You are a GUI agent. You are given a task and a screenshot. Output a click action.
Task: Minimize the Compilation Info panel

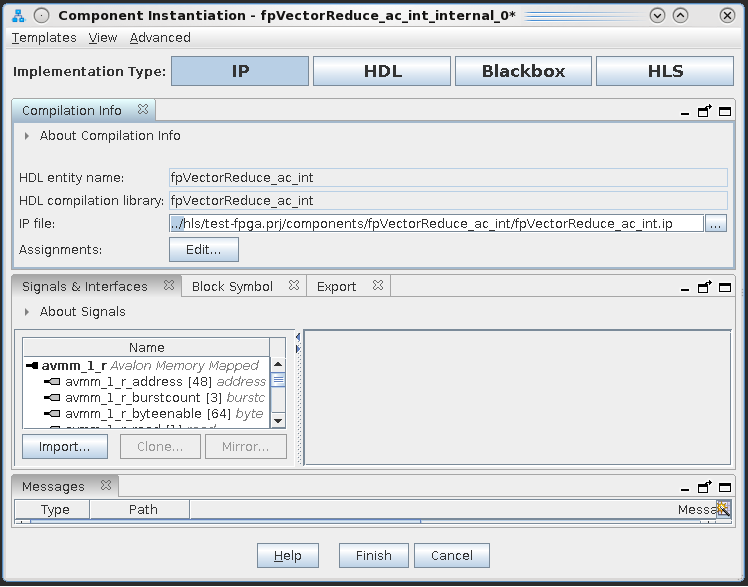[x=685, y=112]
